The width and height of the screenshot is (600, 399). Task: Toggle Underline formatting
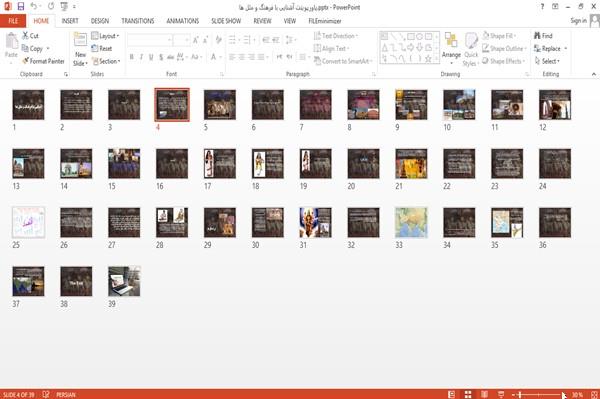click(151, 57)
